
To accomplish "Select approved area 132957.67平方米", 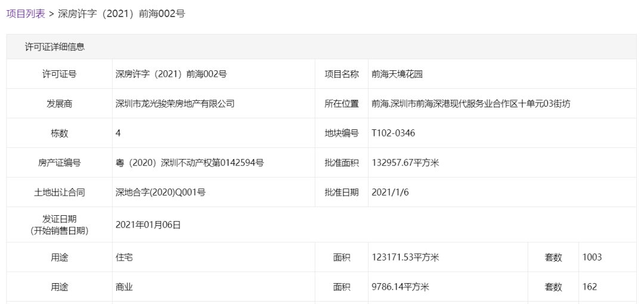I will [405, 163].
